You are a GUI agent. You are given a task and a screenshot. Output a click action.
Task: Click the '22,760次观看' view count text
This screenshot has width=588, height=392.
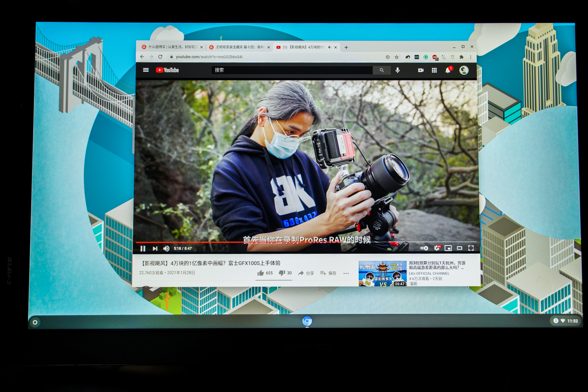[x=151, y=273]
